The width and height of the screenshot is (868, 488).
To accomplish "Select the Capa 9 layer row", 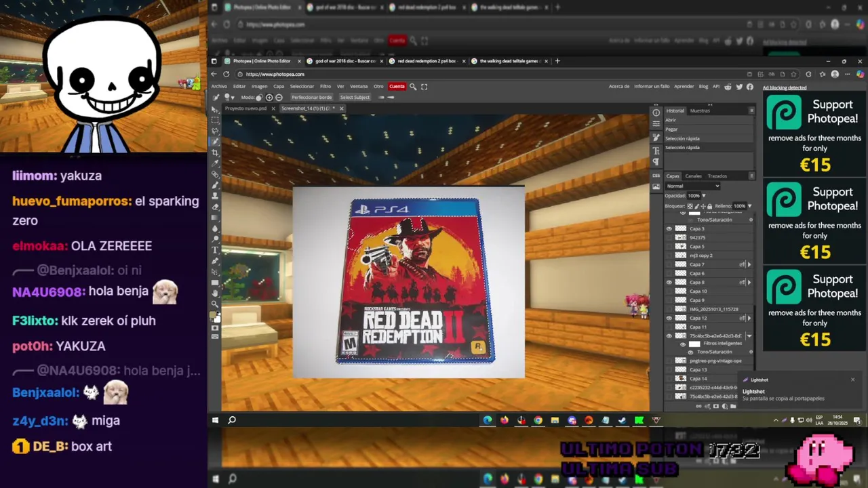I will 709,300.
